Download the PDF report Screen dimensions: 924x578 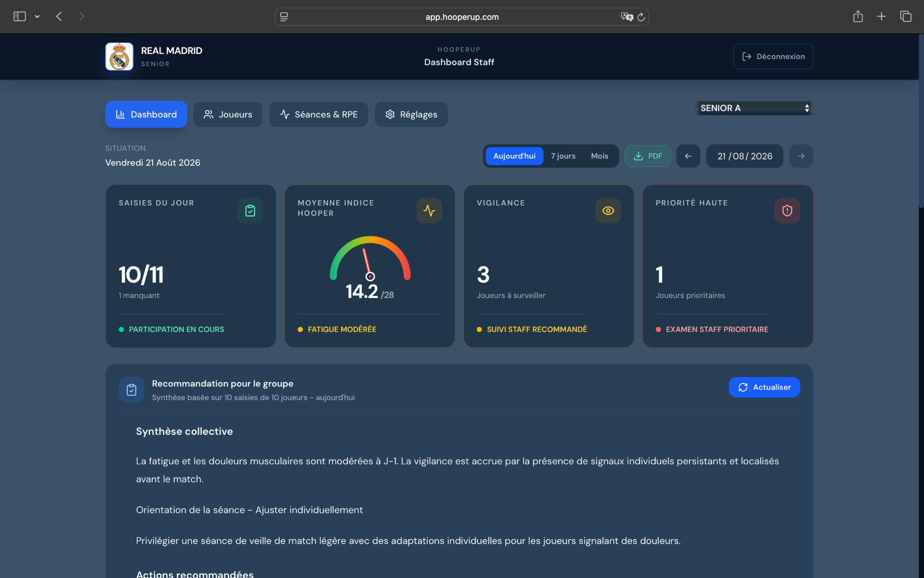[647, 156]
